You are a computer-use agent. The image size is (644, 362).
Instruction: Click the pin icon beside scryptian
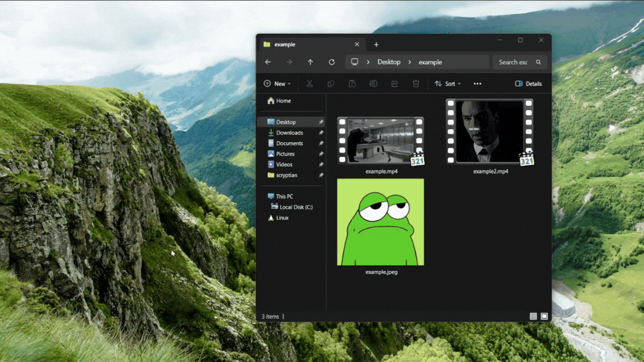321,175
